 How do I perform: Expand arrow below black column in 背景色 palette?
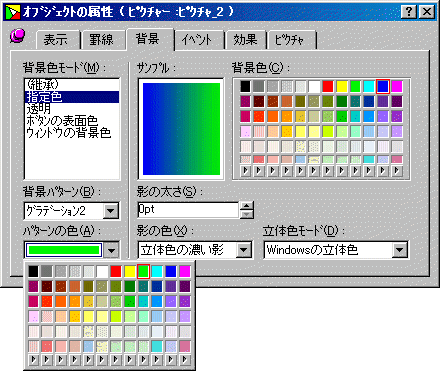[245, 171]
